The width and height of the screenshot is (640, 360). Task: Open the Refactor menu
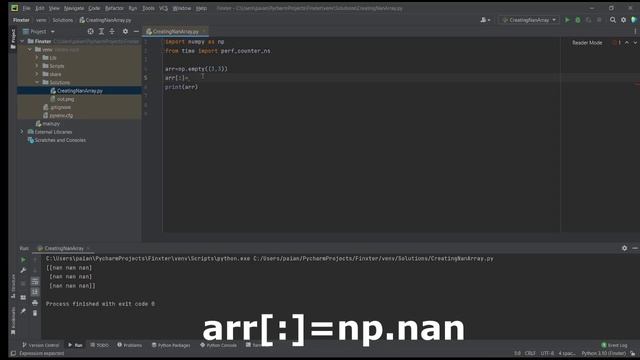[114, 8]
